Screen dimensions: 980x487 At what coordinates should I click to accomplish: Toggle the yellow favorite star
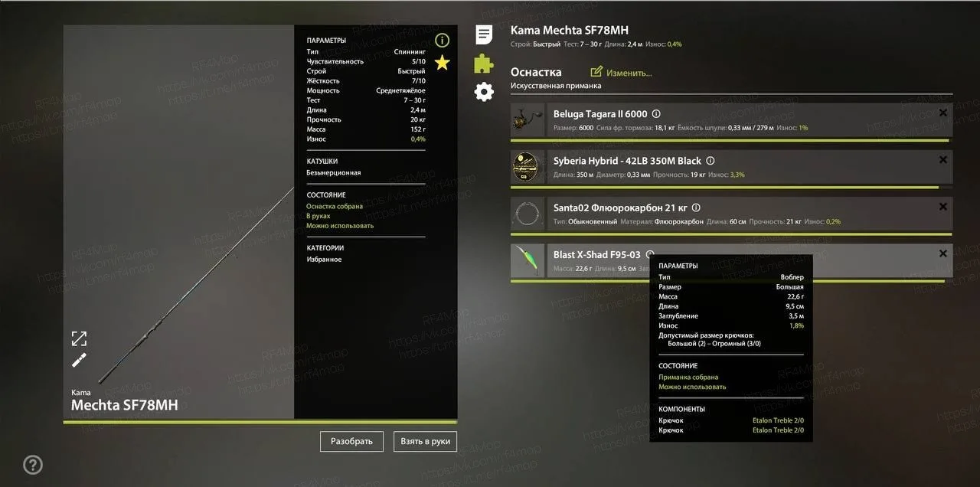click(x=442, y=63)
